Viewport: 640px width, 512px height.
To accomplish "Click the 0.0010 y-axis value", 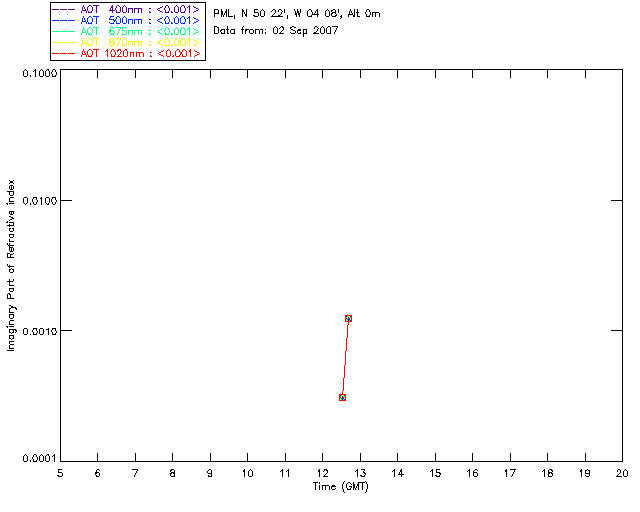I will pos(40,331).
